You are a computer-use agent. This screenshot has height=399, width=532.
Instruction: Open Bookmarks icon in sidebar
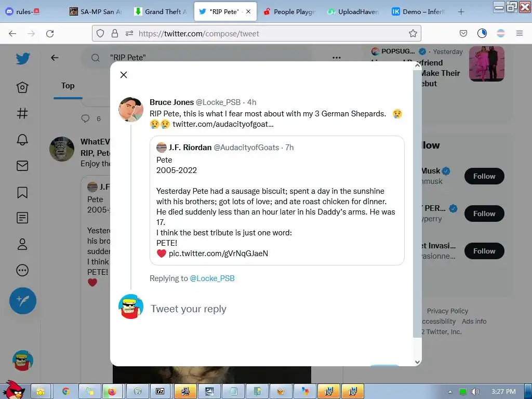coord(22,192)
